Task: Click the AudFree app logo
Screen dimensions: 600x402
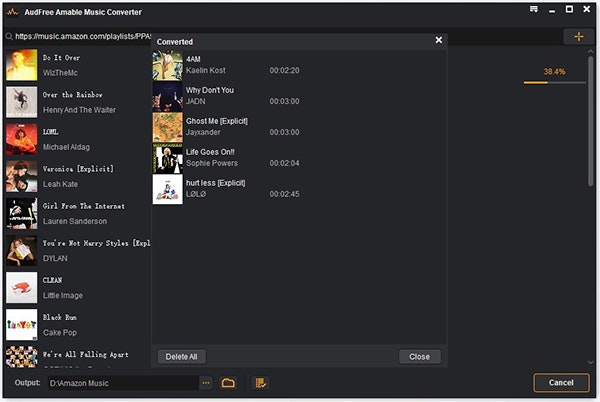Action: [x=13, y=12]
